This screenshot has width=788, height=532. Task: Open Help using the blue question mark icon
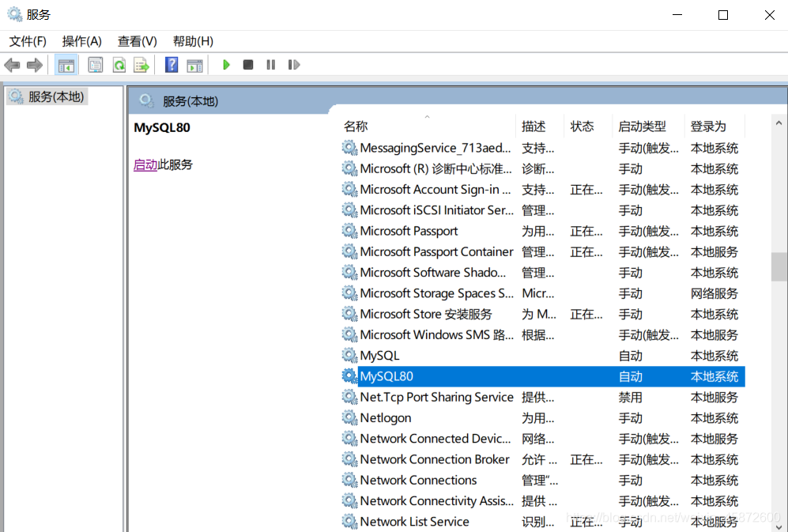tap(172, 64)
